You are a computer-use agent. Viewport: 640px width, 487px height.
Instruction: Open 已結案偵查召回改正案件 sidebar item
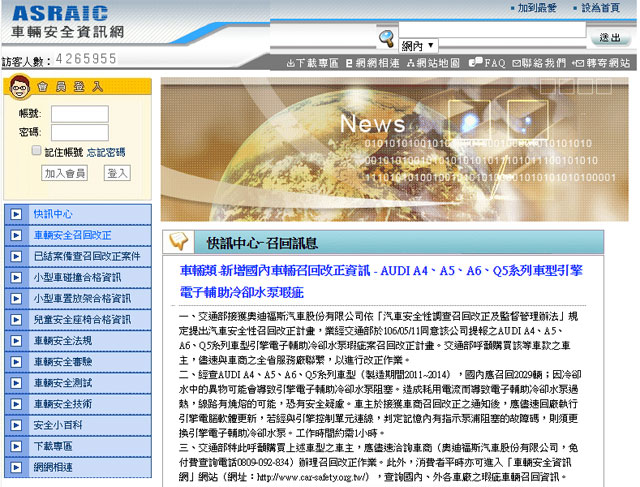coord(87,256)
